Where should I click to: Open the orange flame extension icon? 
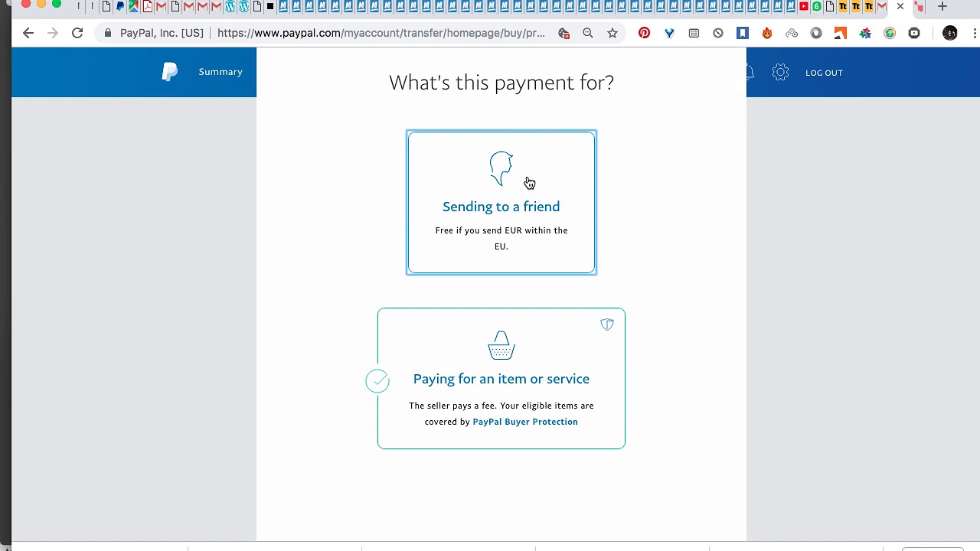click(x=767, y=33)
